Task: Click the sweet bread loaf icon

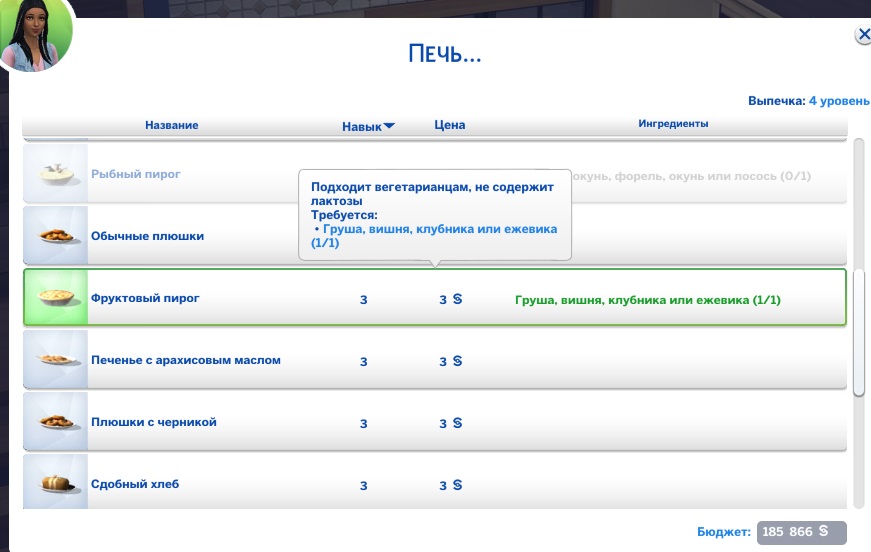Action: [56, 484]
